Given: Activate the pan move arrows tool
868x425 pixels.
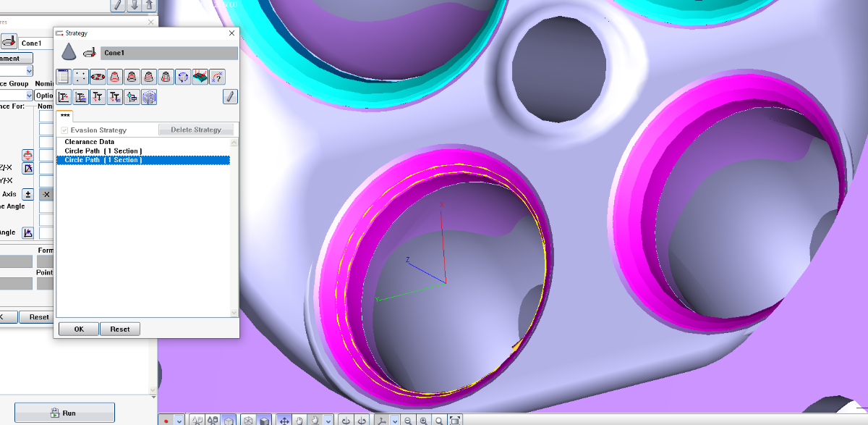Looking at the screenshot, I should [x=284, y=420].
